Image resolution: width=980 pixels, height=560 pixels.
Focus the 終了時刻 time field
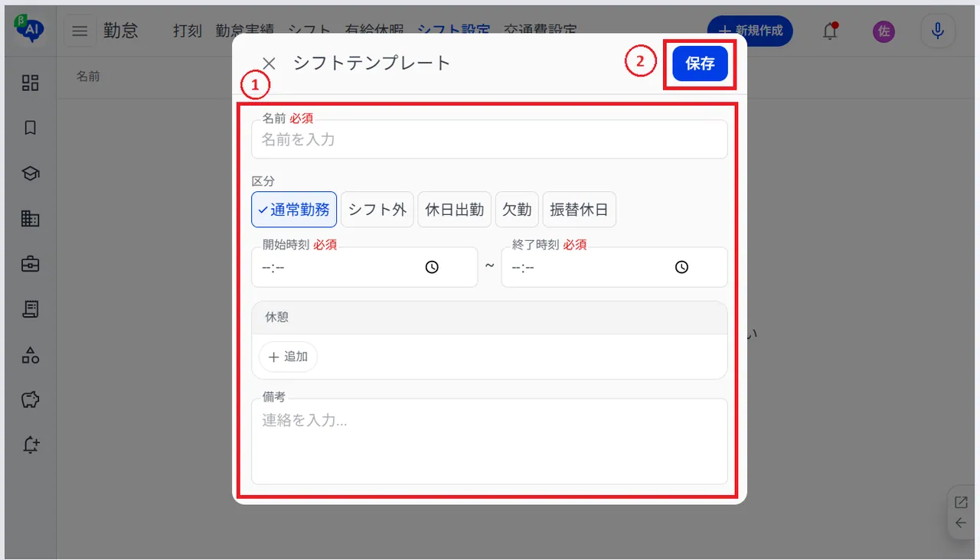point(614,267)
